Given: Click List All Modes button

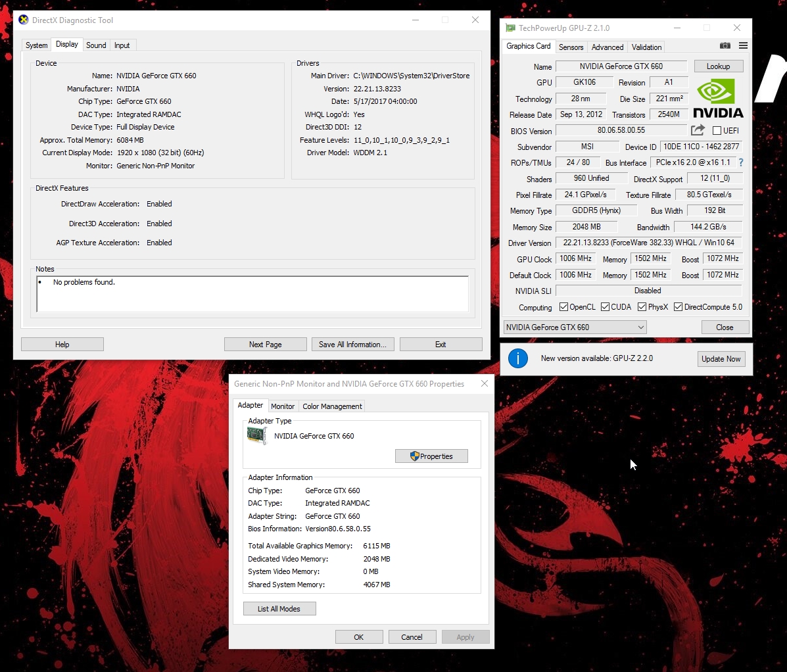Looking at the screenshot, I should (279, 609).
